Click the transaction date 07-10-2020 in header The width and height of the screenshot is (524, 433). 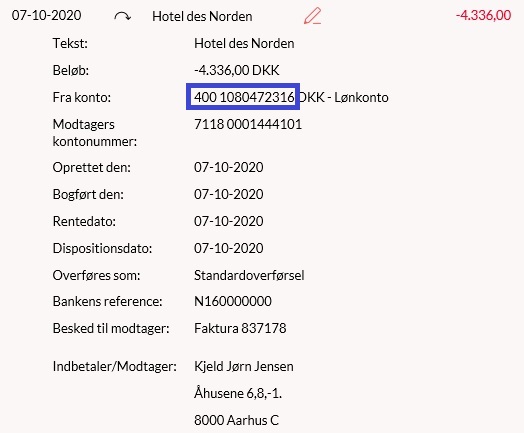click(x=46, y=15)
